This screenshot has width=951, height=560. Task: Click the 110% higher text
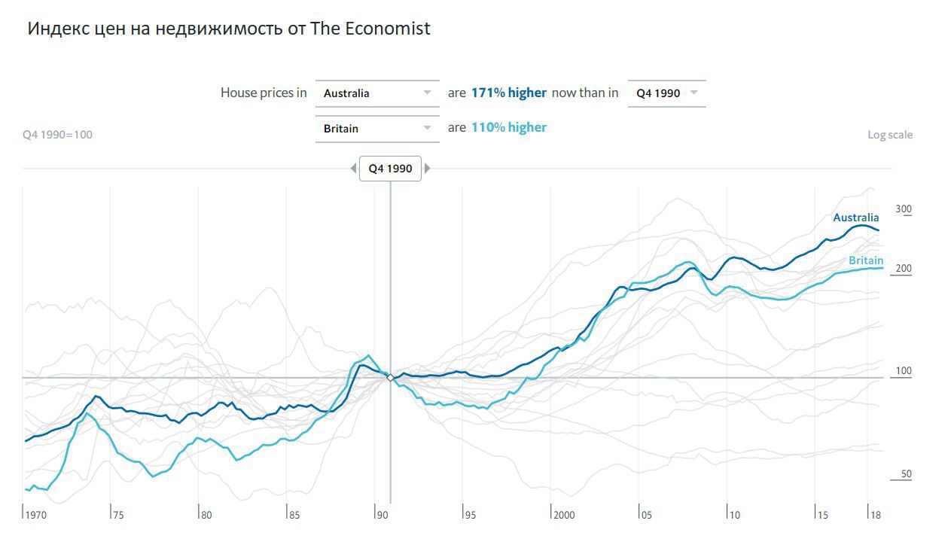(x=508, y=127)
